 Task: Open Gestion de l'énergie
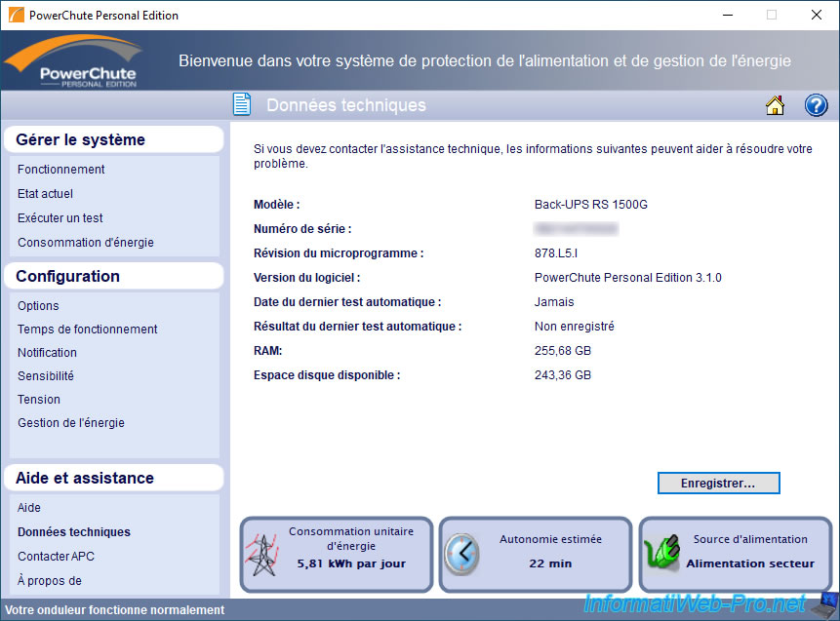click(71, 423)
